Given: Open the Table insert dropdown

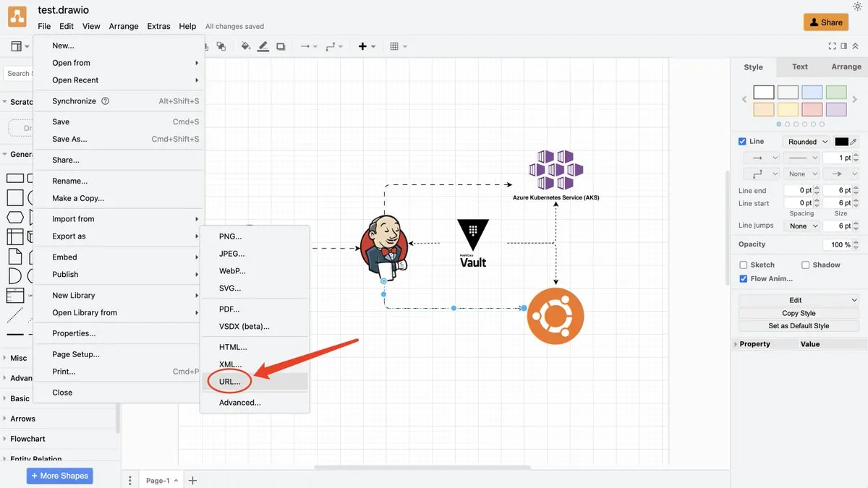Looking at the screenshot, I should [399, 46].
